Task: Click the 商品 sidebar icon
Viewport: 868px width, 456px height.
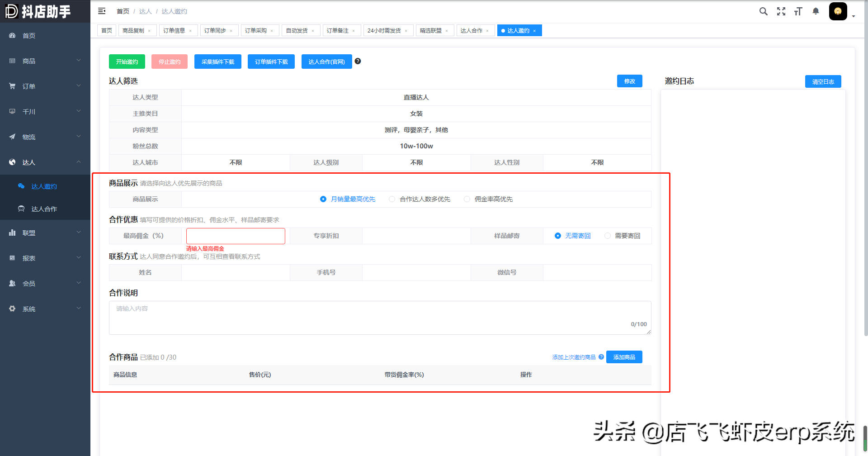Action: [x=12, y=61]
